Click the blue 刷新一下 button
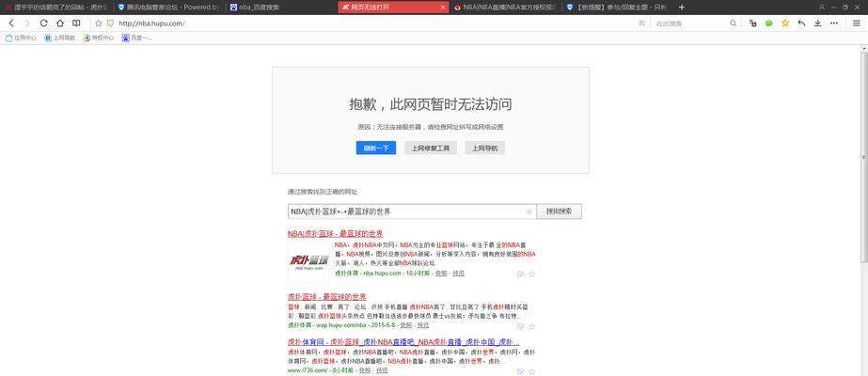This screenshot has width=868, height=376. 376,149
